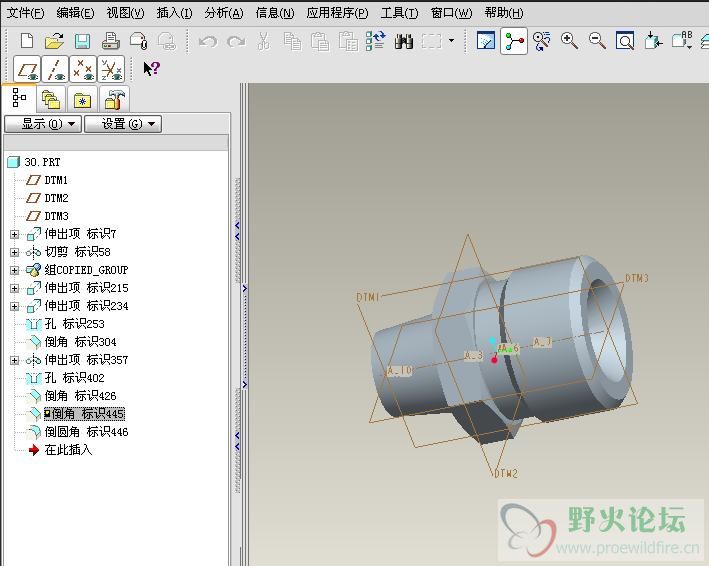The image size is (709, 566).
Task: Open the 信息(N) menu
Action: 275,13
